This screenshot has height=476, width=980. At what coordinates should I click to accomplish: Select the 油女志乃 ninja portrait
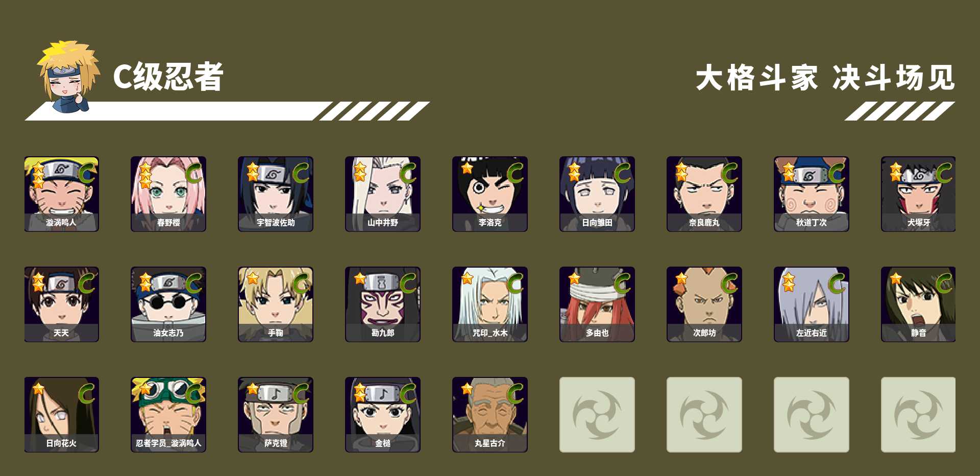click(168, 304)
